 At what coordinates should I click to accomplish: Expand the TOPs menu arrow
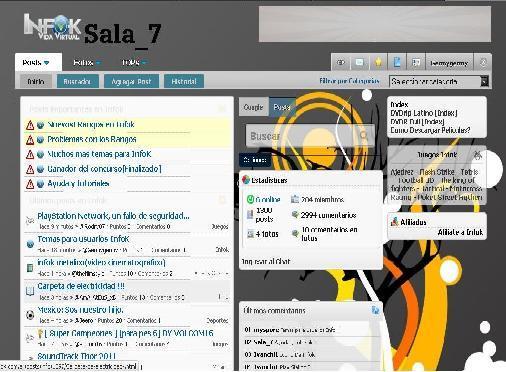click(x=144, y=63)
